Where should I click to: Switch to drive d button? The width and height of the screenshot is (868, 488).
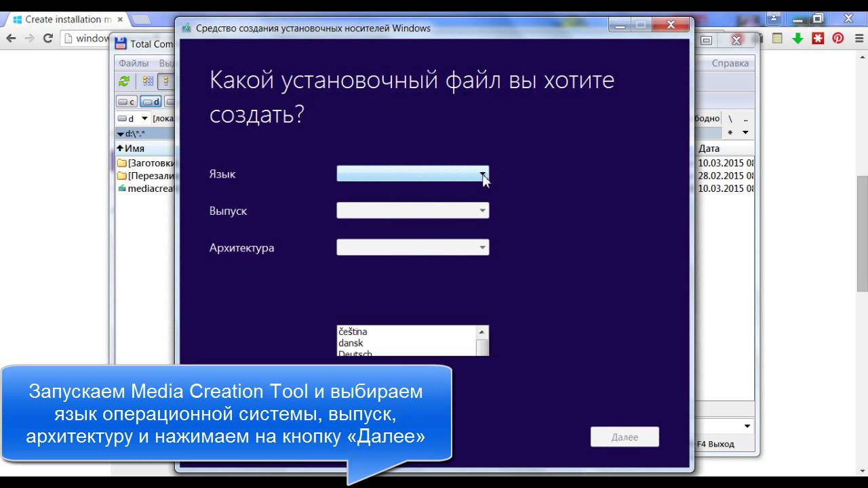[x=151, y=102]
